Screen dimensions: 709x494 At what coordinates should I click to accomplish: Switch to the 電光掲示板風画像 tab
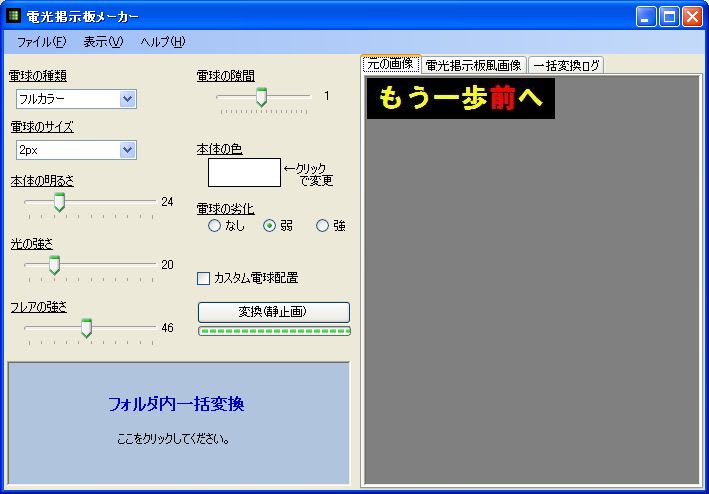(x=473, y=65)
